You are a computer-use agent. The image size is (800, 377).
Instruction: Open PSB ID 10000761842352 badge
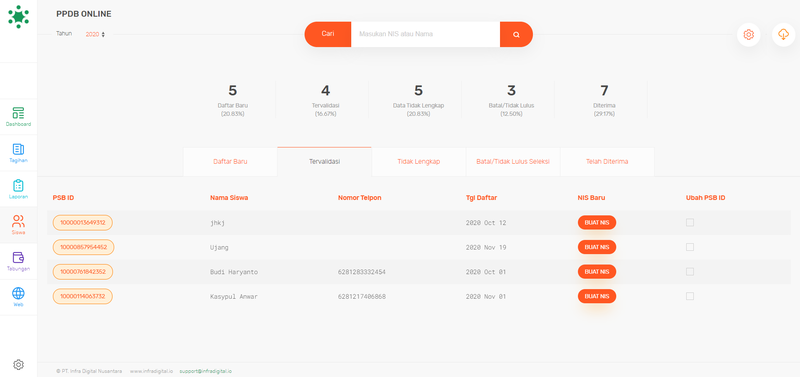[83, 271]
